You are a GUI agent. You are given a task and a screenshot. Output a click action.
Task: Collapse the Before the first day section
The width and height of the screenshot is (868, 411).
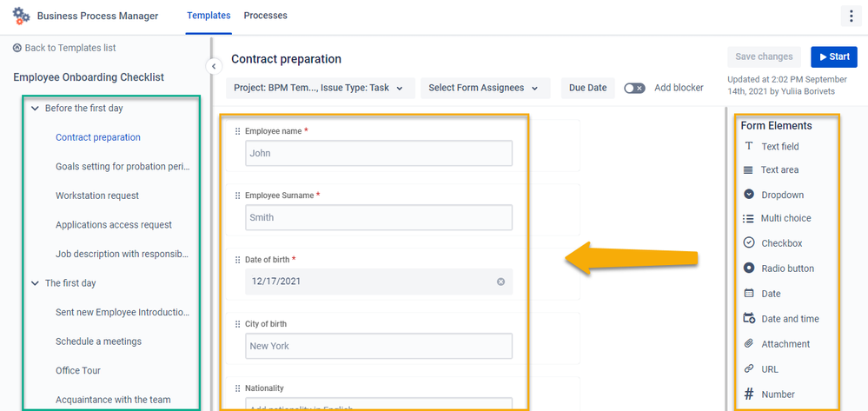(35, 109)
